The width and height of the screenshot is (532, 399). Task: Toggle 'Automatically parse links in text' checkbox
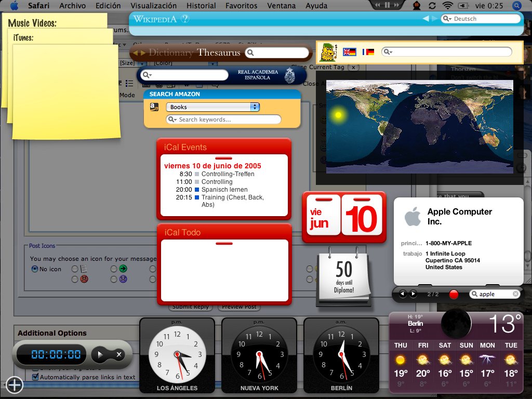35,377
